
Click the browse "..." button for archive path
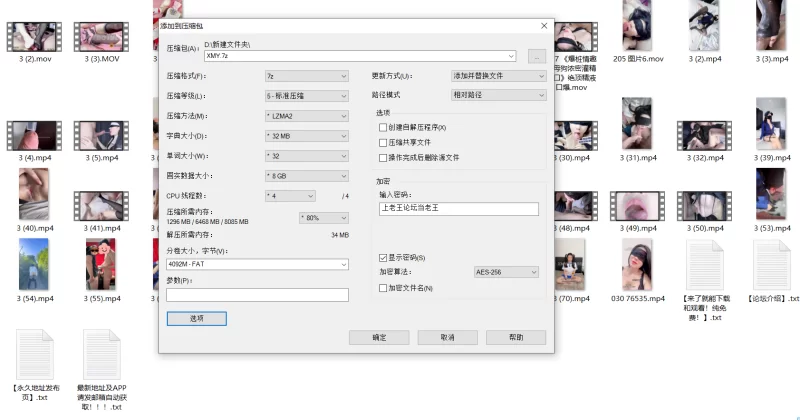tap(537, 56)
